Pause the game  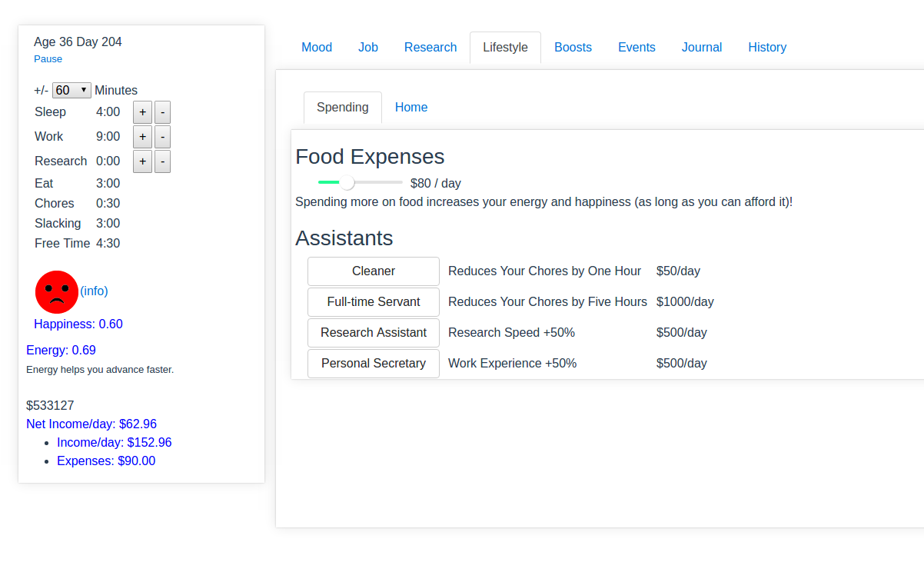[x=48, y=59]
